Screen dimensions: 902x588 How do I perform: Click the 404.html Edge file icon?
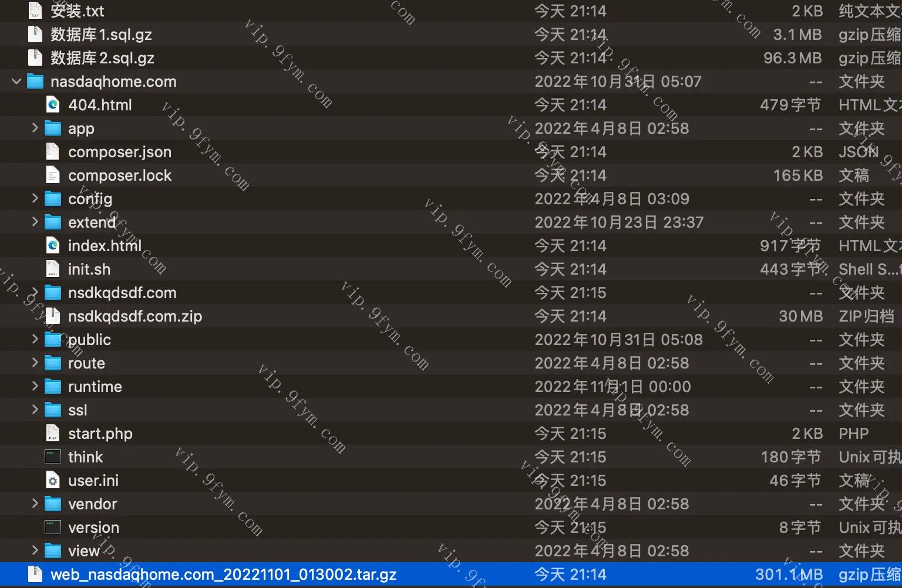tap(53, 105)
